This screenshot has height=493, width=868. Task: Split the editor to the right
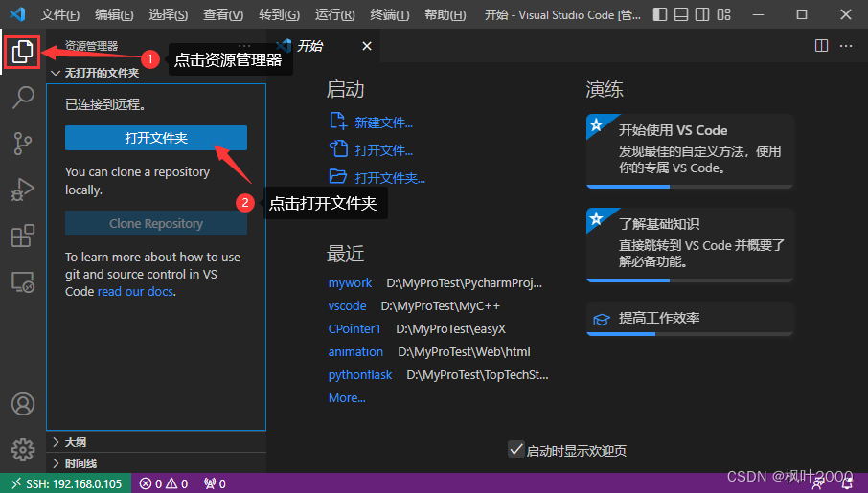tap(821, 46)
